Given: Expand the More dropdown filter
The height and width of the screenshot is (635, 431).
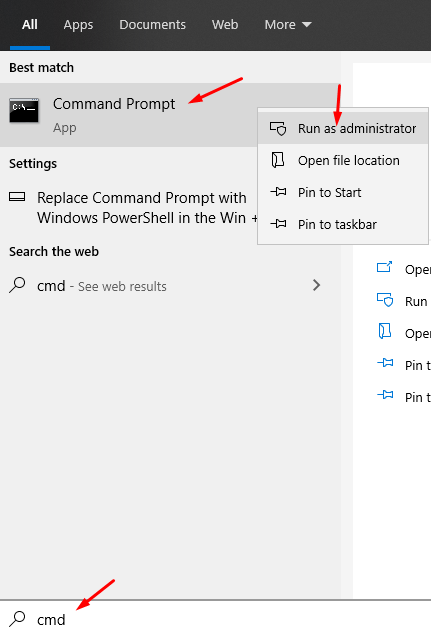Looking at the screenshot, I should click(288, 25).
